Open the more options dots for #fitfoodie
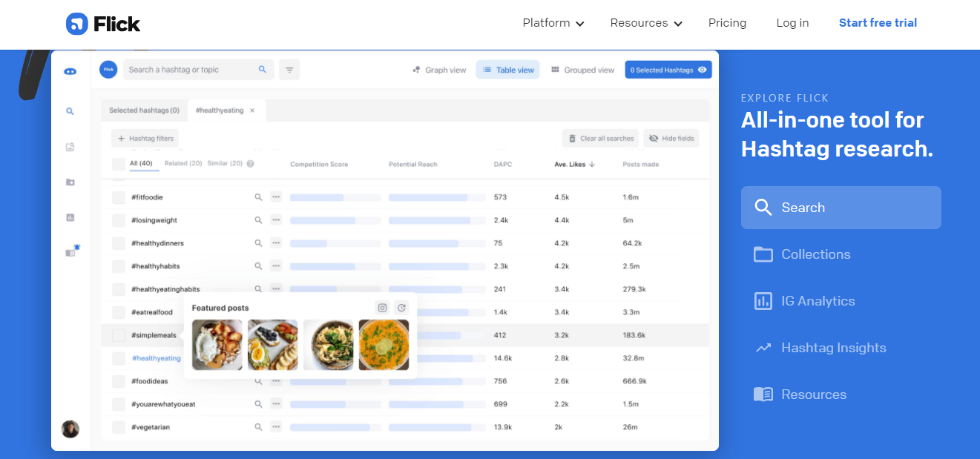 (x=276, y=197)
